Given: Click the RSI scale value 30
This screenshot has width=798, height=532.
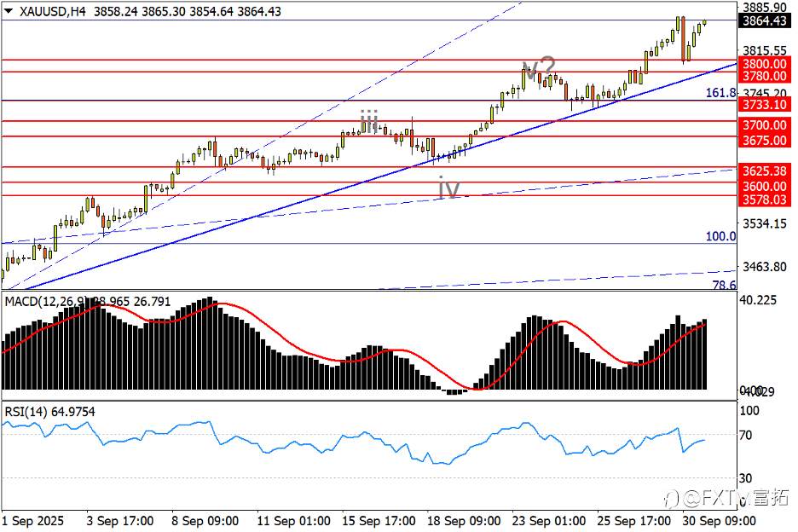Looking at the screenshot, I should [x=746, y=478].
